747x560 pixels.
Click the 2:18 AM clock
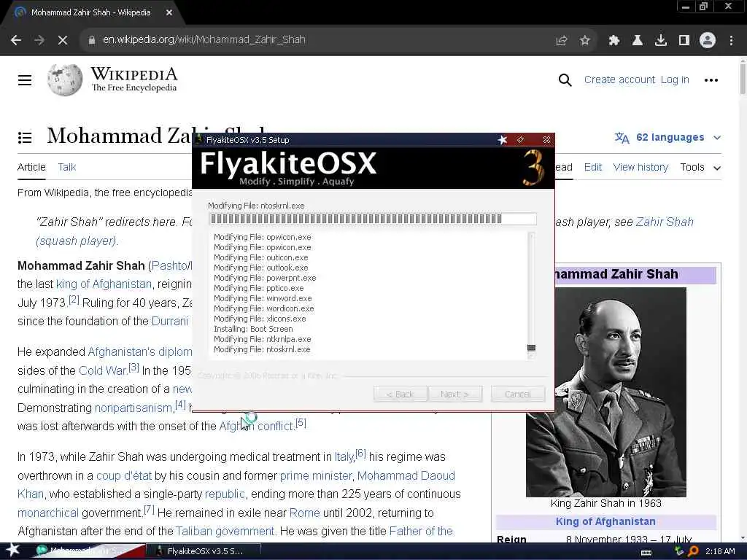pos(720,551)
